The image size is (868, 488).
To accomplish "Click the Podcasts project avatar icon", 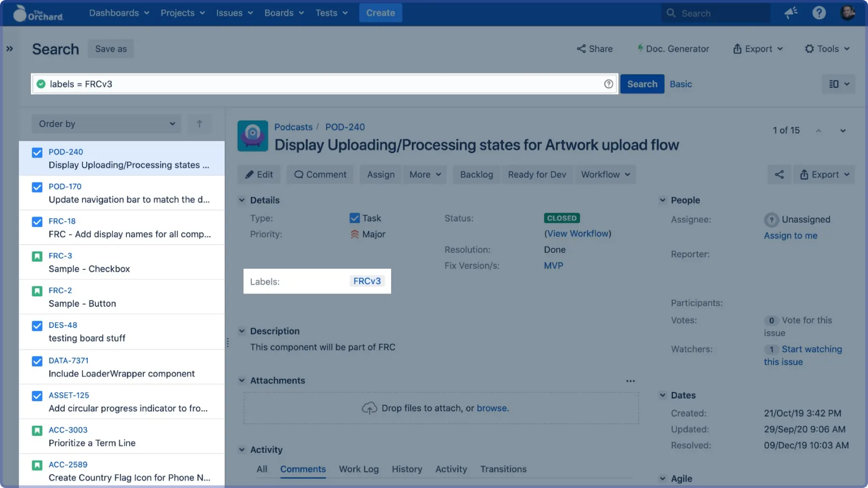I will 253,136.
